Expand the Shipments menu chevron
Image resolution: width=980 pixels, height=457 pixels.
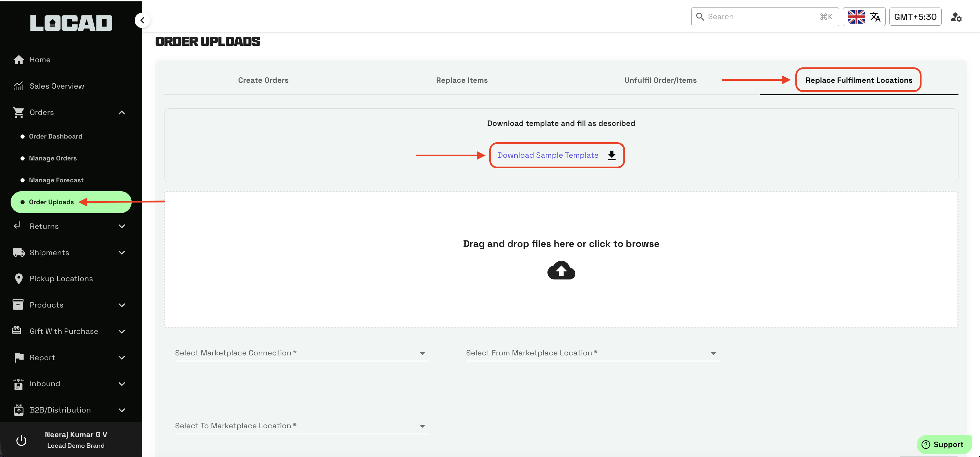(122, 253)
